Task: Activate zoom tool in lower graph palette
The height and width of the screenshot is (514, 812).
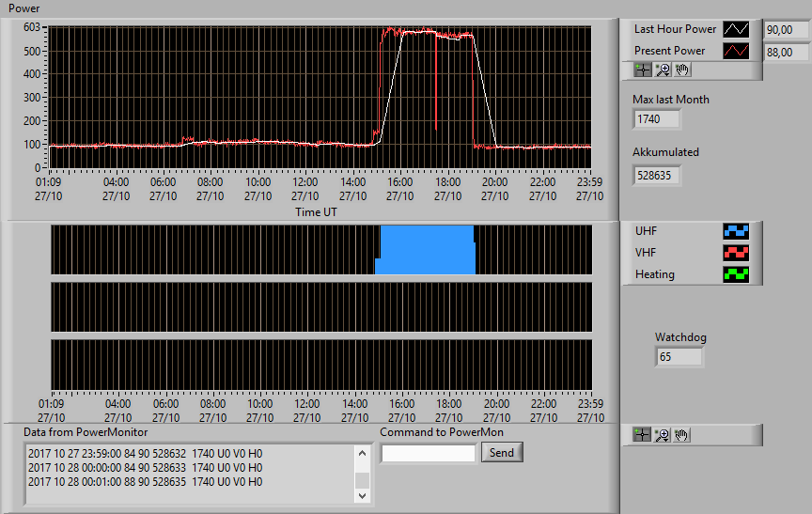Action: [662, 435]
